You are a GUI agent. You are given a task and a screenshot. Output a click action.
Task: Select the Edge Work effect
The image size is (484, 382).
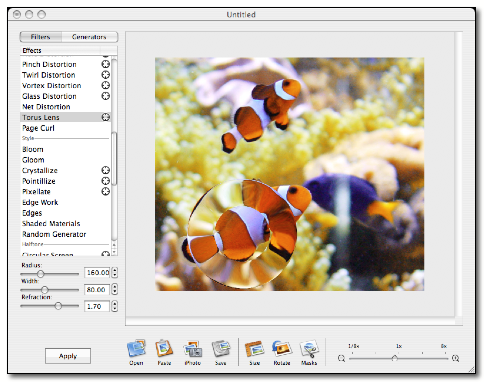coord(40,202)
